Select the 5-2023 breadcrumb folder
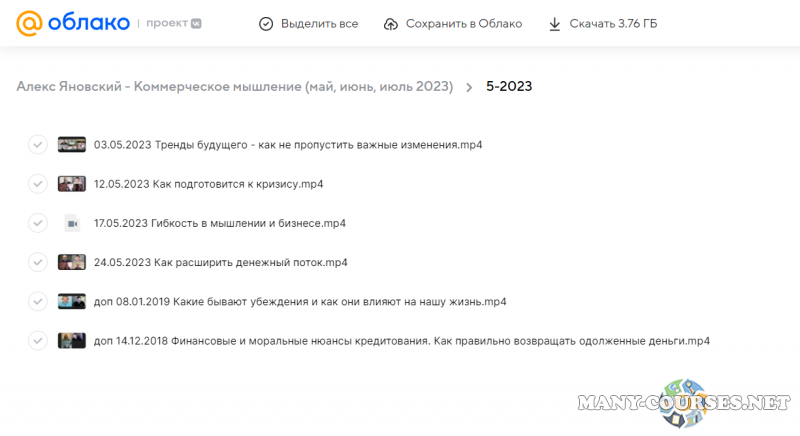The height and width of the screenshot is (436, 800). click(509, 86)
